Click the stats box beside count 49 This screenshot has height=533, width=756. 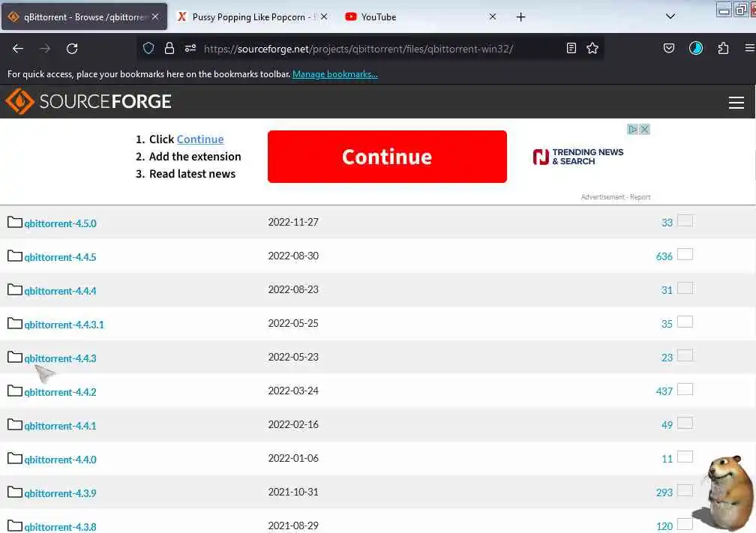685,423
